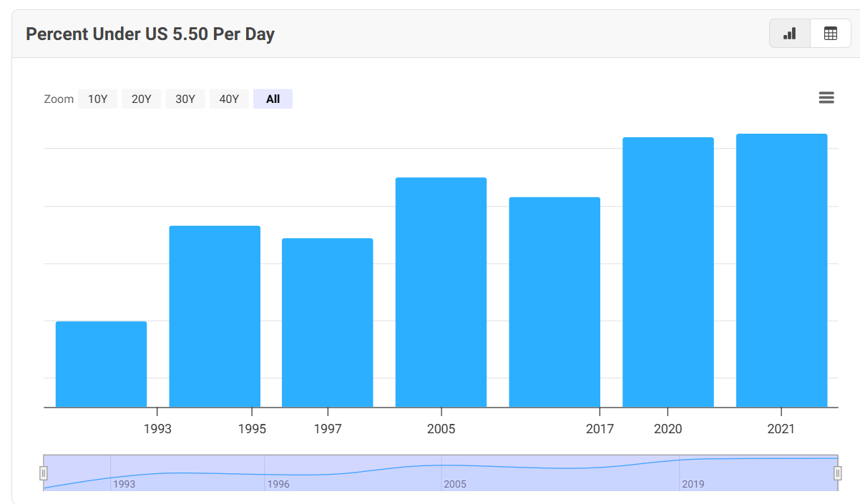Click the left navigator range handle

44,473
